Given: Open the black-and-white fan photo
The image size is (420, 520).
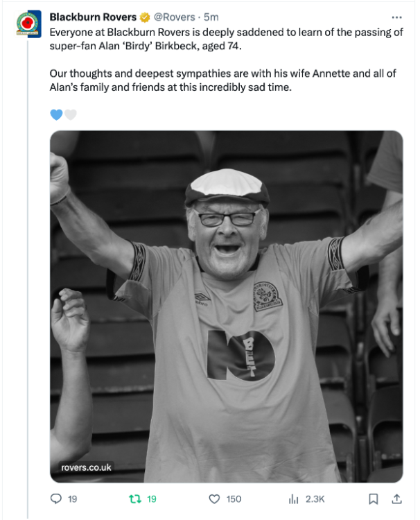Looking at the screenshot, I should tap(226, 305).
